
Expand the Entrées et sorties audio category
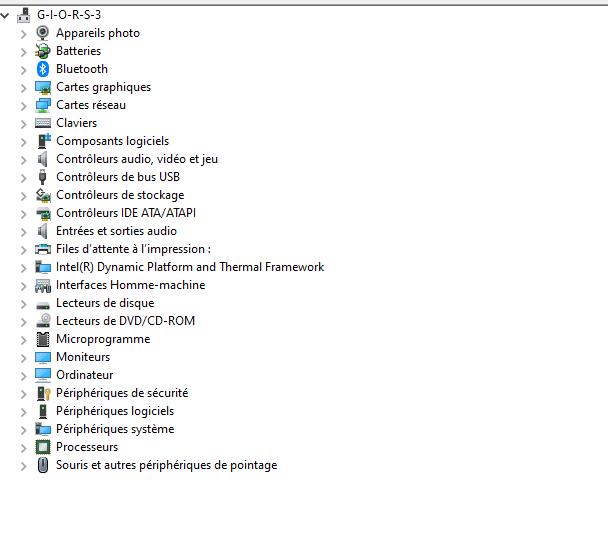pyautogui.click(x=24, y=232)
